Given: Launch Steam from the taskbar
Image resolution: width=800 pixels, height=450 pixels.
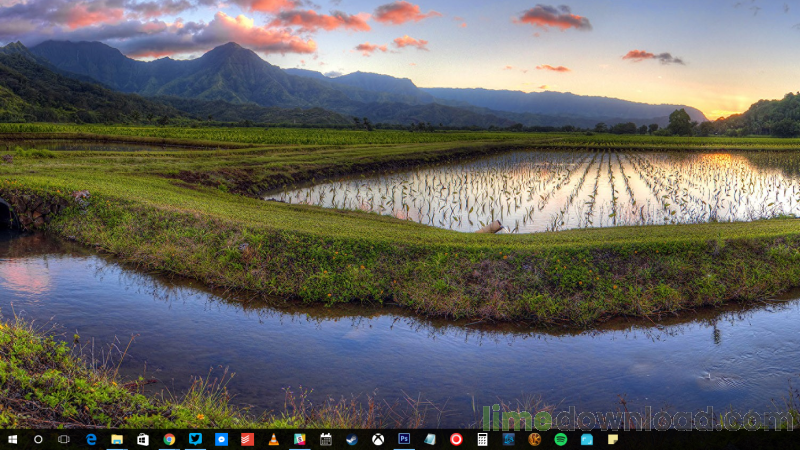Looking at the screenshot, I should 352,439.
